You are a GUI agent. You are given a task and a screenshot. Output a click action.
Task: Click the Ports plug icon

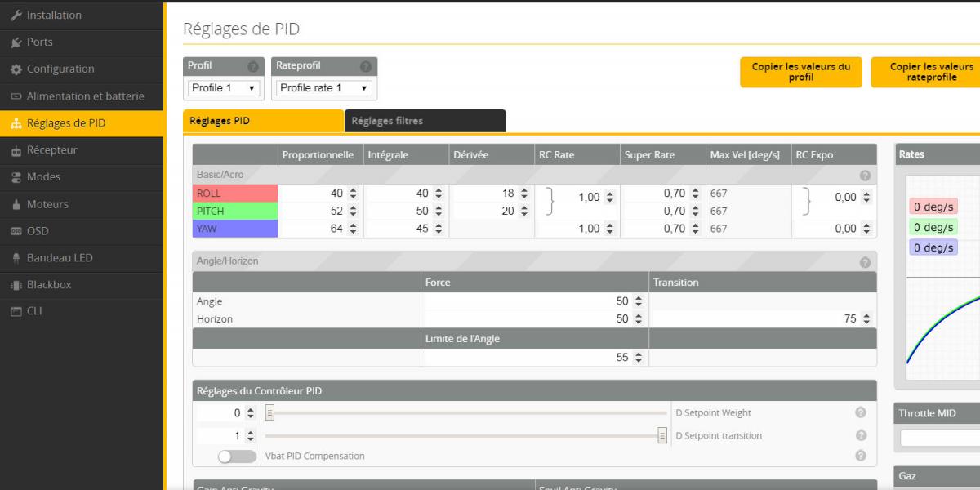(16, 42)
